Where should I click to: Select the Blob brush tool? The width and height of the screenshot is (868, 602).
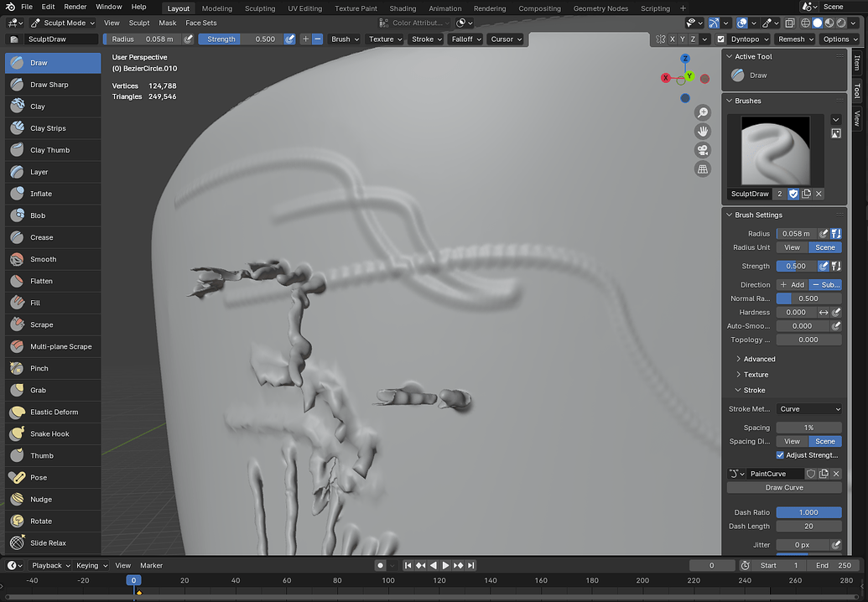coord(53,215)
